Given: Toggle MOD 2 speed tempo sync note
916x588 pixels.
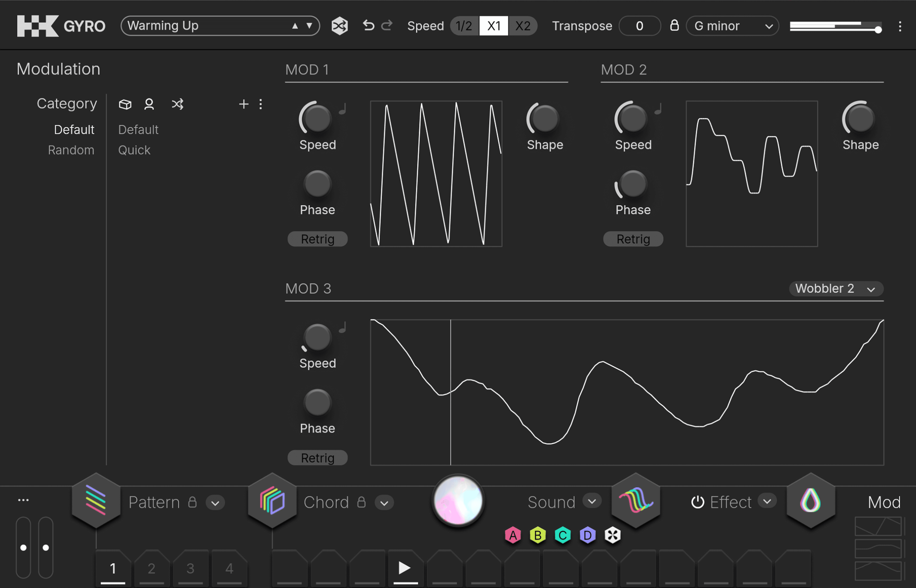Looking at the screenshot, I should [x=658, y=109].
